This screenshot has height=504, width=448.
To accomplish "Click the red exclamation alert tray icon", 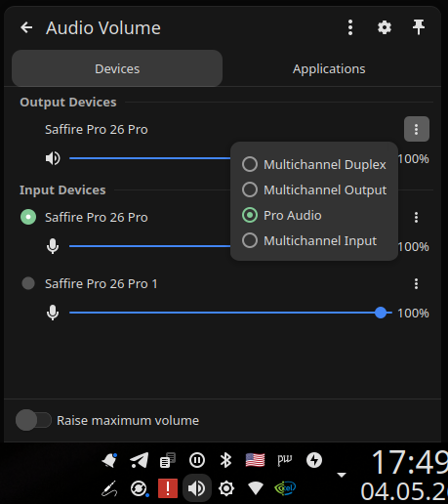I will 168,488.
